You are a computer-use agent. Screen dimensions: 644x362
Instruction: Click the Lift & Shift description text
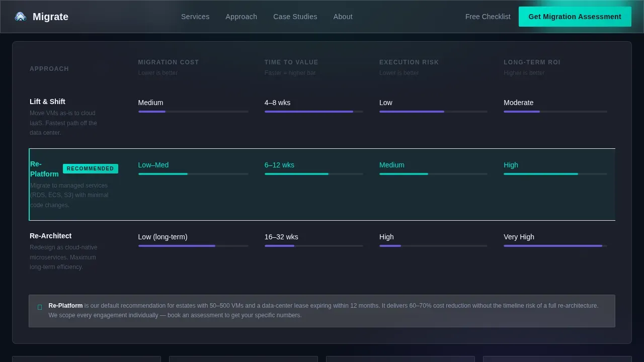pos(63,123)
